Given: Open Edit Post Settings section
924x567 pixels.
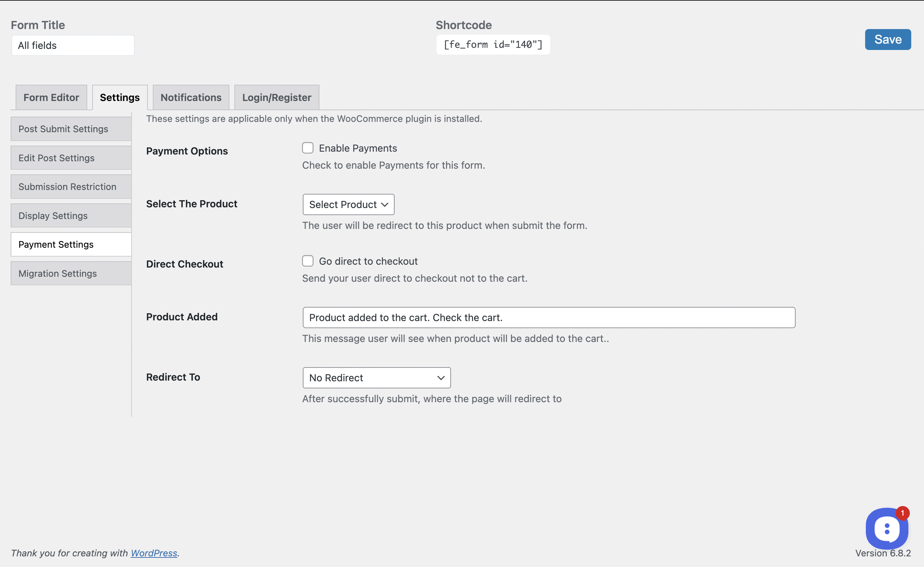Looking at the screenshot, I should tap(71, 158).
